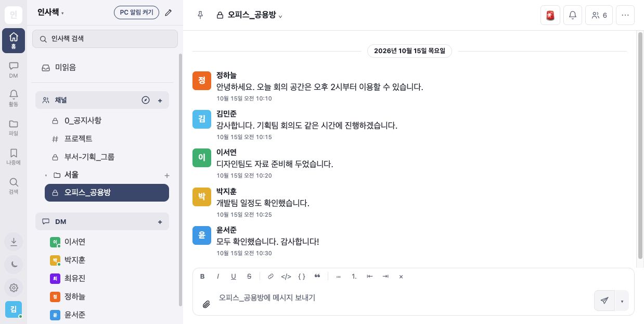Click the download icon in left rail
644x324 pixels.
[14, 242]
